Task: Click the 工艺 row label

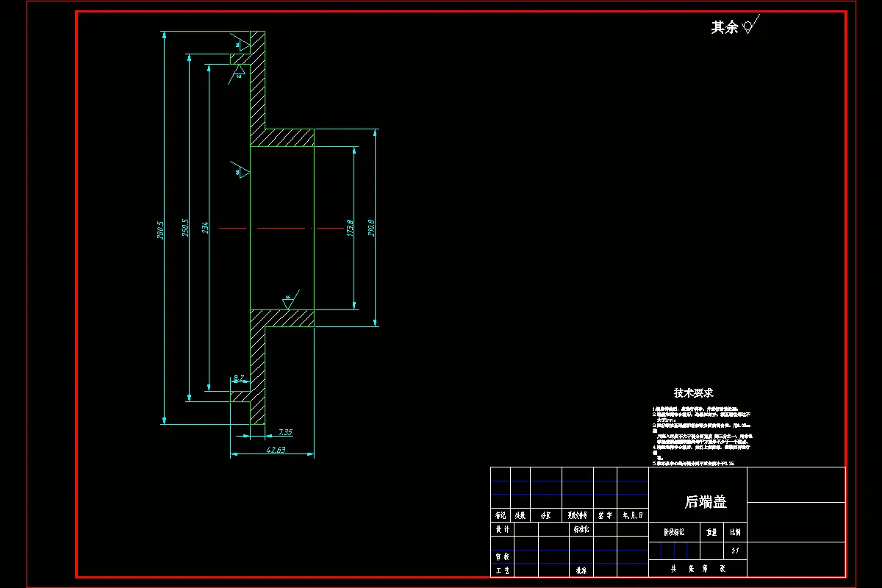Action: coord(502,570)
